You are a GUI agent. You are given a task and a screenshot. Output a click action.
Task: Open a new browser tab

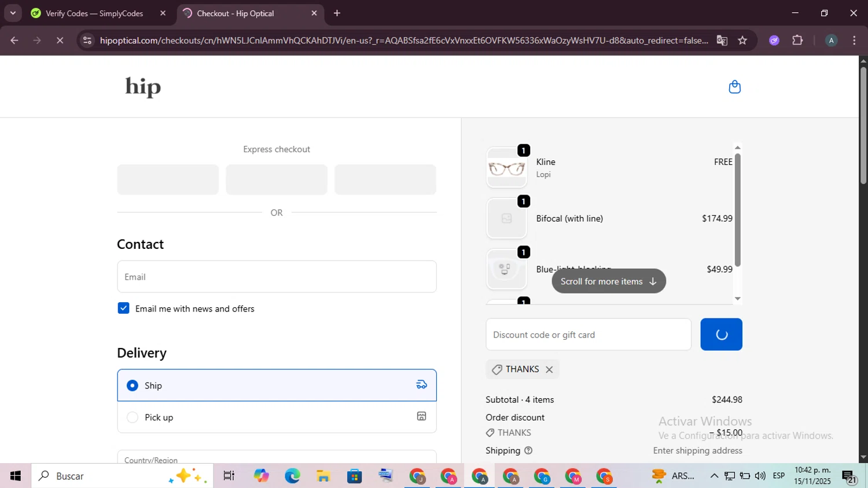(x=337, y=13)
